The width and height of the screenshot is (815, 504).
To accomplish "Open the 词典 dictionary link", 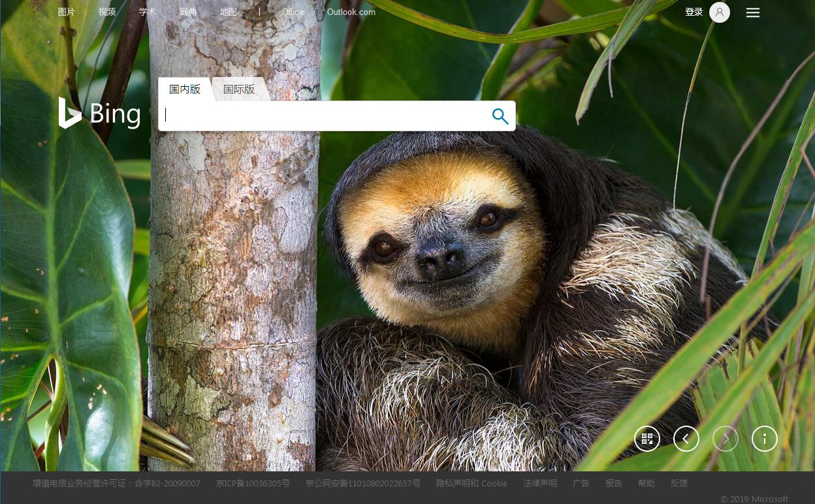I will pos(188,12).
